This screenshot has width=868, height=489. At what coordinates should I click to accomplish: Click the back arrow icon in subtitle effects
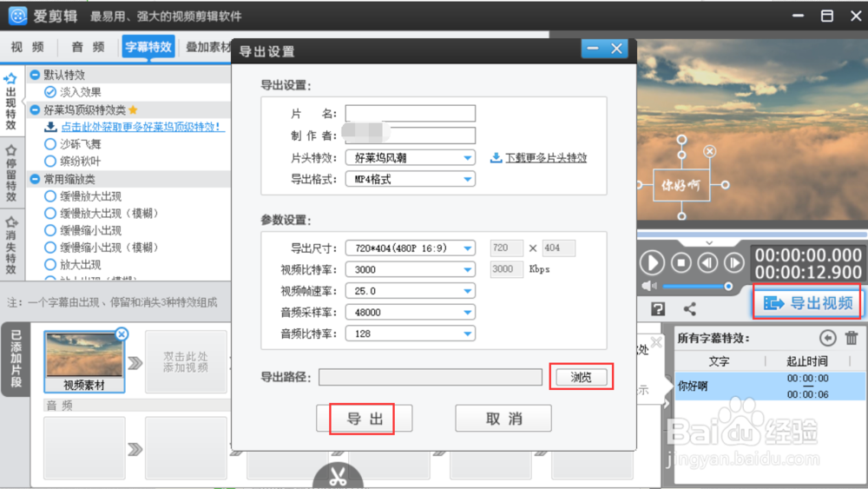click(827, 337)
